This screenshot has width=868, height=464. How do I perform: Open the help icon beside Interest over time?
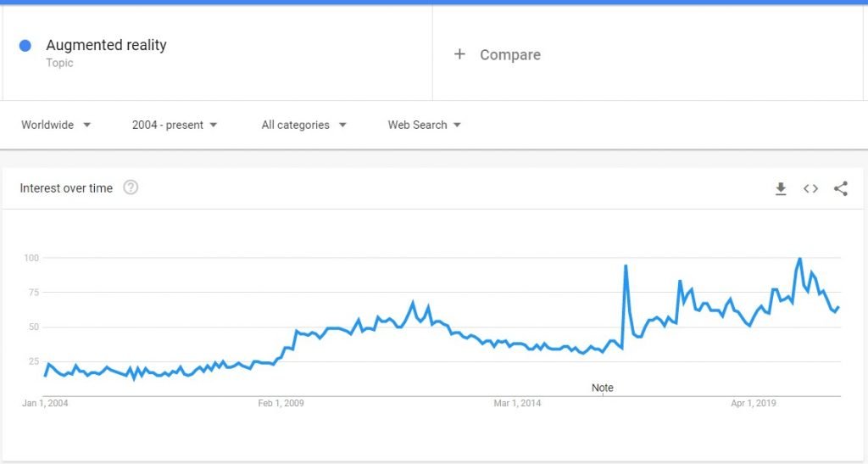click(131, 187)
